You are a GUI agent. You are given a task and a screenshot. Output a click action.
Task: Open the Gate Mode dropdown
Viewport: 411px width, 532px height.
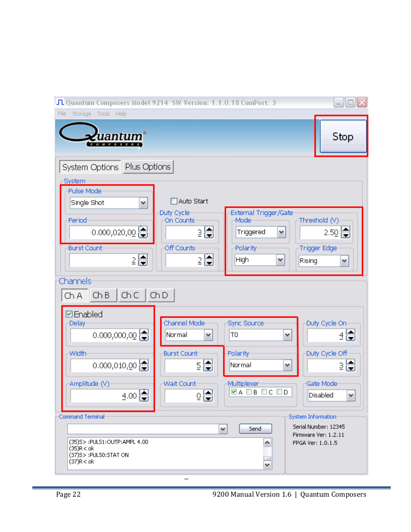(351, 395)
